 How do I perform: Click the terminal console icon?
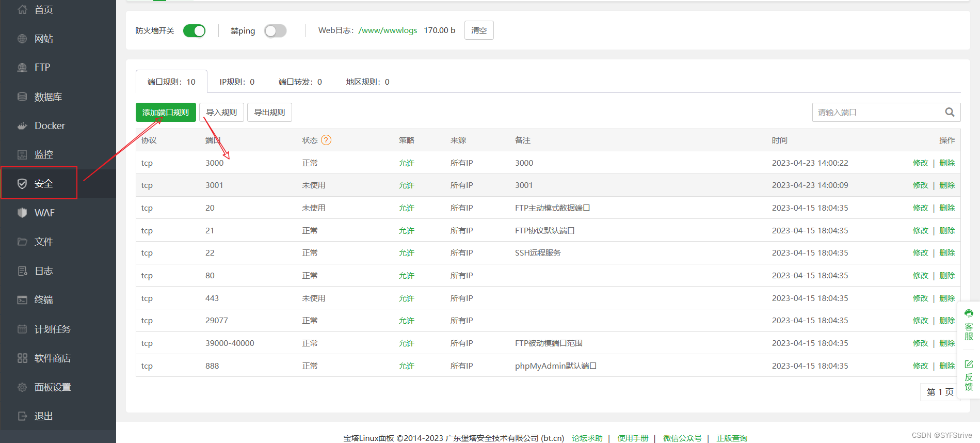point(22,300)
